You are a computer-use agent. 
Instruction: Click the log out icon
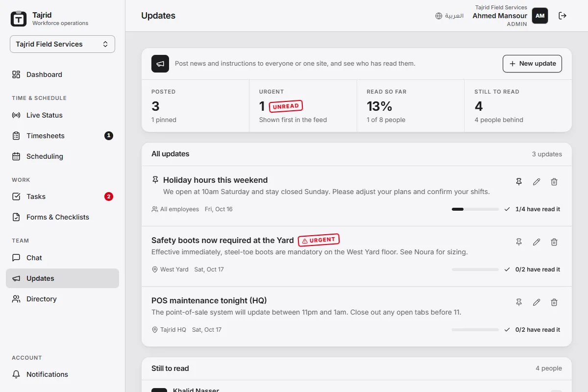pos(563,16)
